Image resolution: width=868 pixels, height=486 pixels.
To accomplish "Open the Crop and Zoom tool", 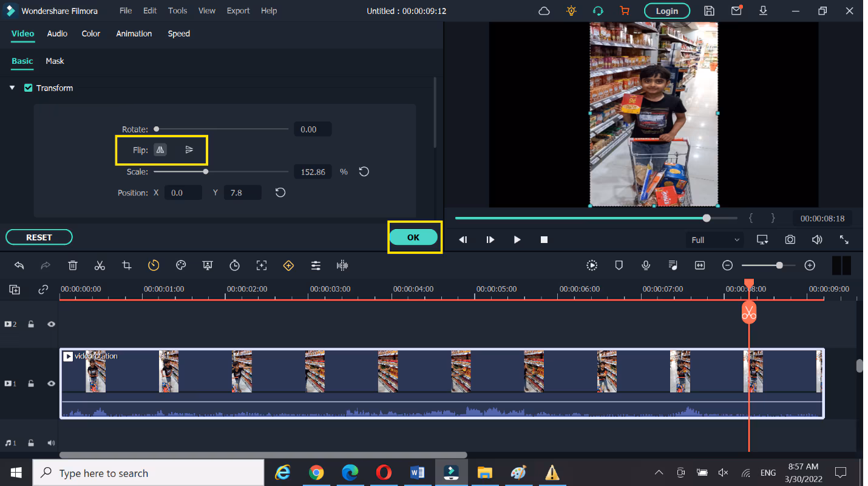I will coord(126,265).
